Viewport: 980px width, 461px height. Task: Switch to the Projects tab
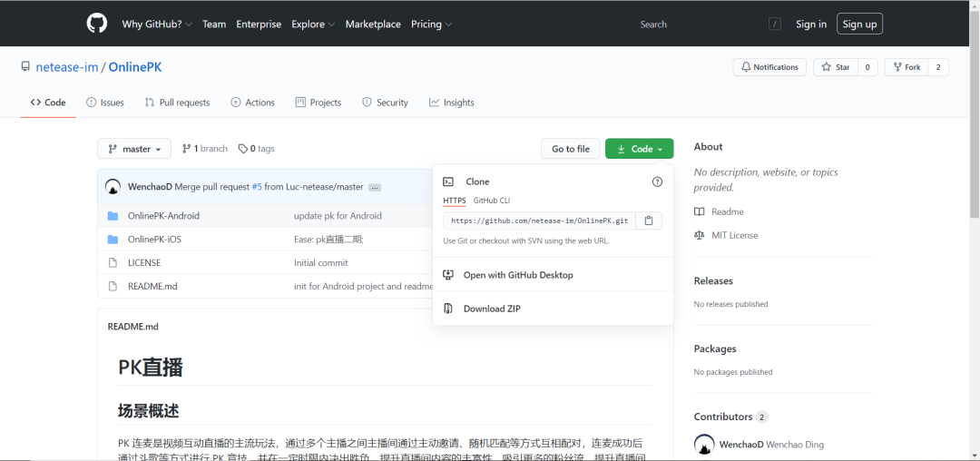[318, 103]
